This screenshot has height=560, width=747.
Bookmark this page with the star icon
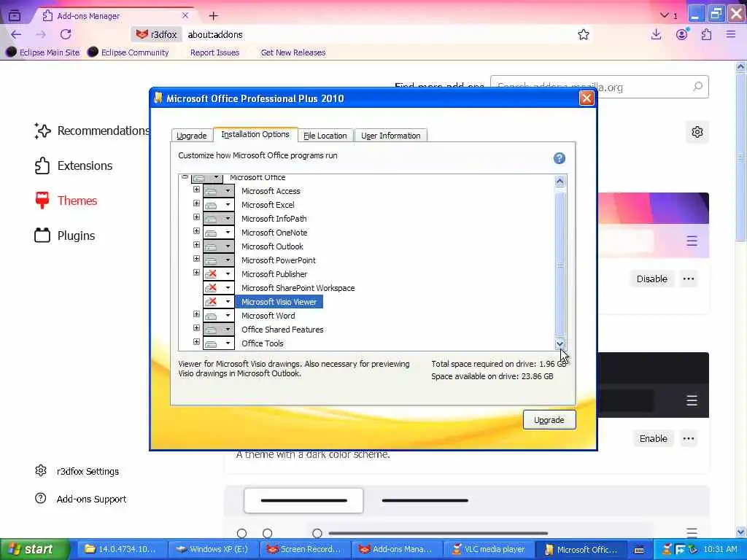coord(583,34)
